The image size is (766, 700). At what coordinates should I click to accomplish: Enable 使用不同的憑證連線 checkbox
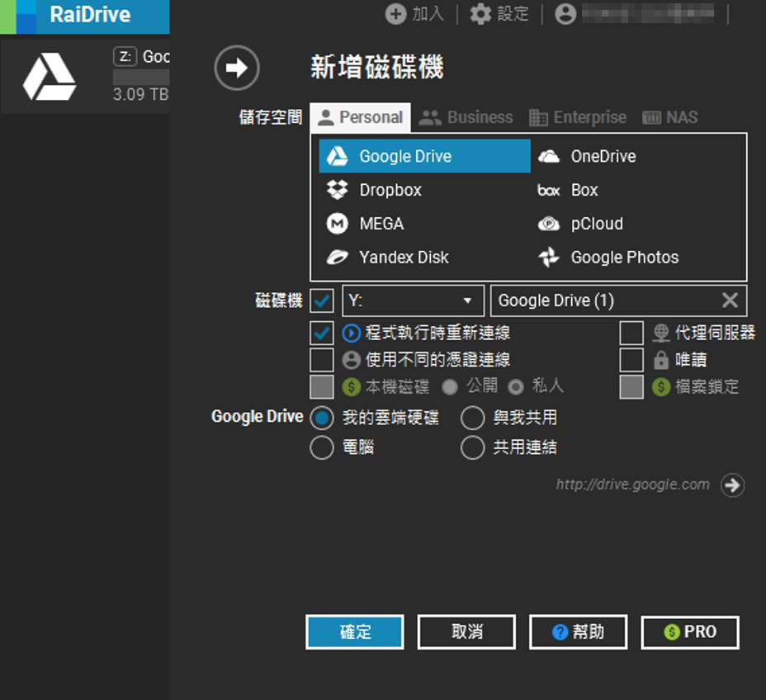pyautogui.click(x=322, y=360)
